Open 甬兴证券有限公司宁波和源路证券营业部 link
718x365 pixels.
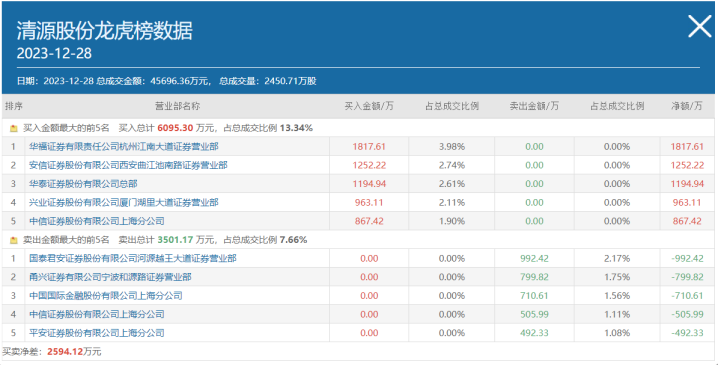[110, 277]
